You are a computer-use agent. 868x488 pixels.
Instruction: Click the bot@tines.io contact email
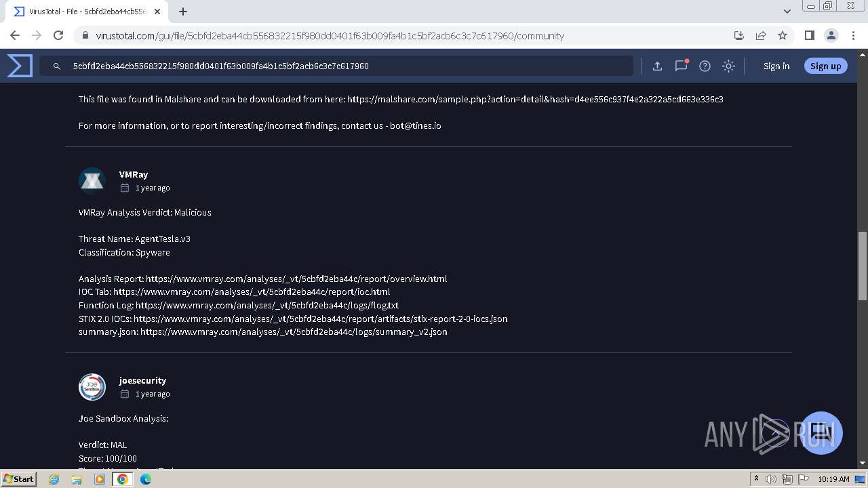pos(415,125)
